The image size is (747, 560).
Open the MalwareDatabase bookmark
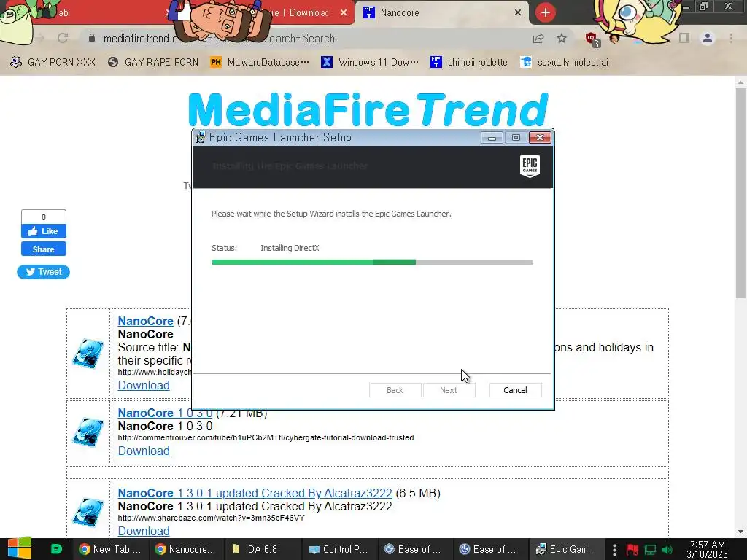(260, 63)
